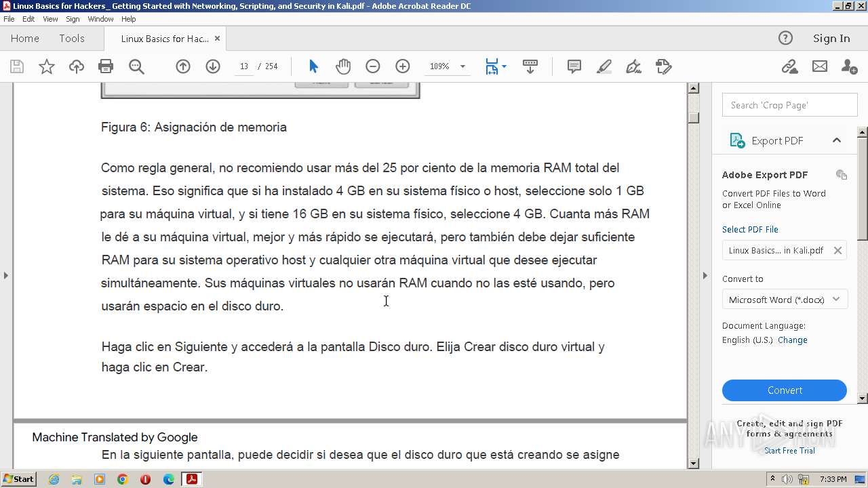This screenshot has width=868, height=488.
Task: Remove the selected PDF file with X
Action: pyautogui.click(x=837, y=250)
